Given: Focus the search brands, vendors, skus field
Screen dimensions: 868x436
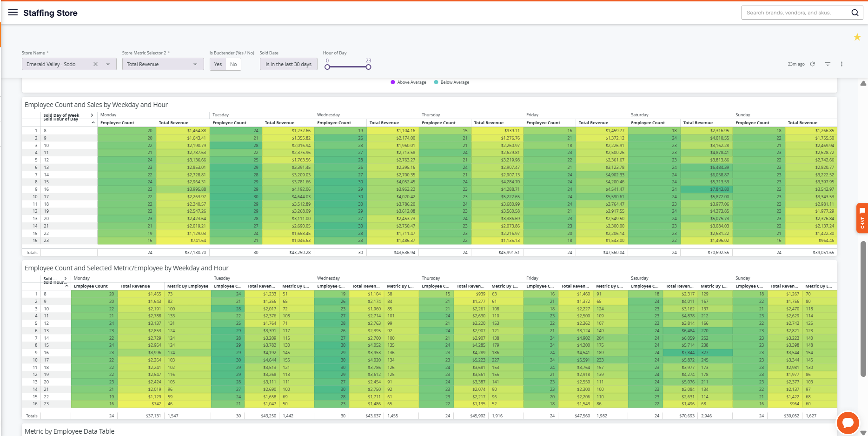Looking at the screenshot, I should [795, 13].
